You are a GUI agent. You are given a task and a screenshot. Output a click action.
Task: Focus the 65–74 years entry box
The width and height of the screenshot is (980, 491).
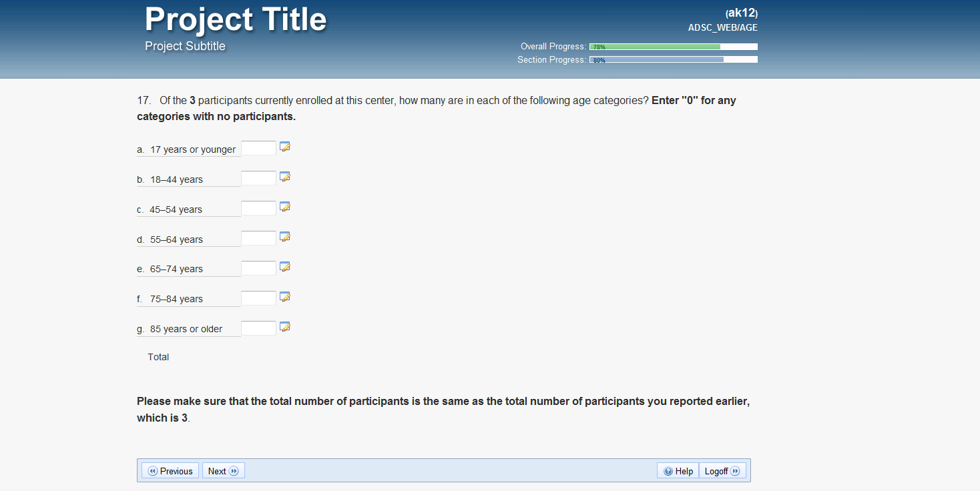258,268
